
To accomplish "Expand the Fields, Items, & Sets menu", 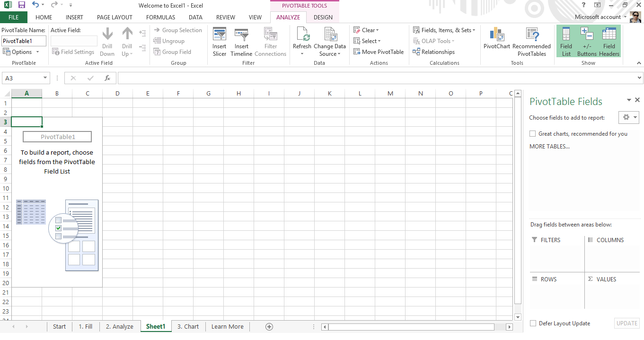I will pos(444,30).
